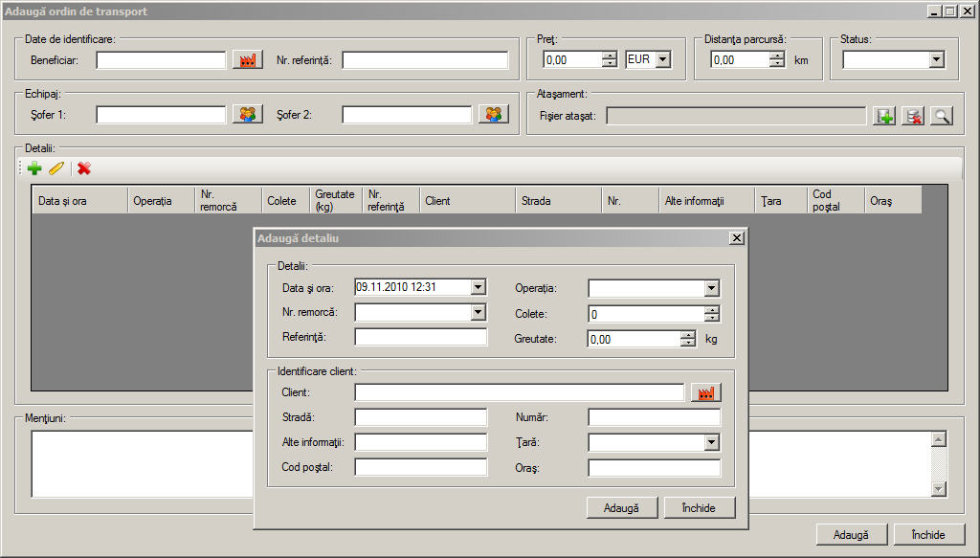Click the Colete value field showing 0
This screenshot has width=980, height=558.
tap(647, 314)
